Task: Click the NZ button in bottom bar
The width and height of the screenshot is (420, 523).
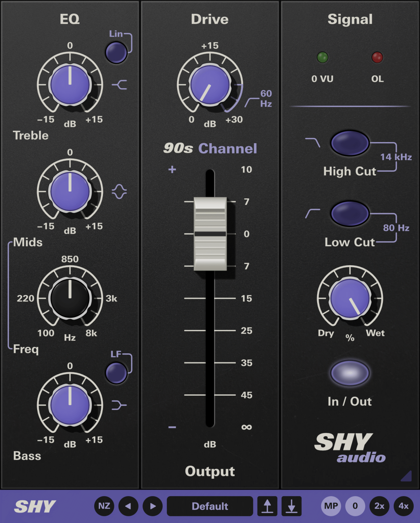Action: [x=104, y=506]
